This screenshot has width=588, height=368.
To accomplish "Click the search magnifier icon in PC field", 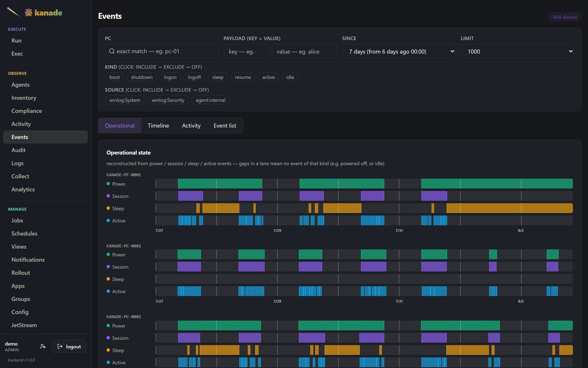I will point(112,51).
